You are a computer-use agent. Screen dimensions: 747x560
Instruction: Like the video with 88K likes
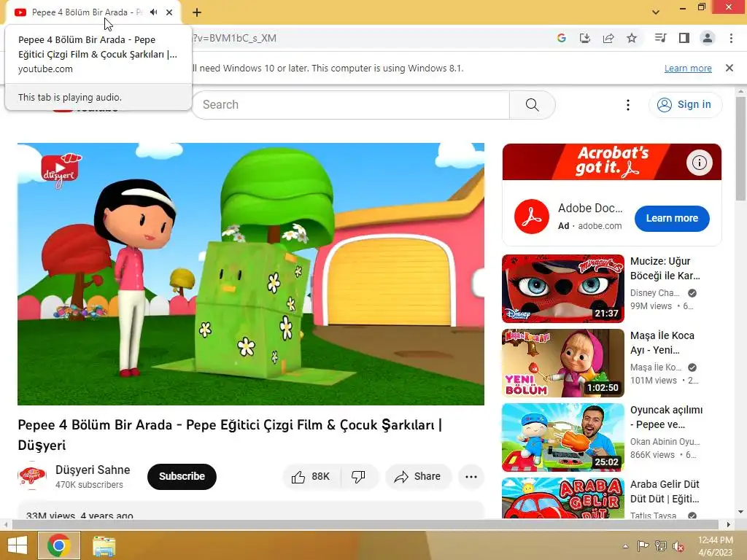click(312, 477)
